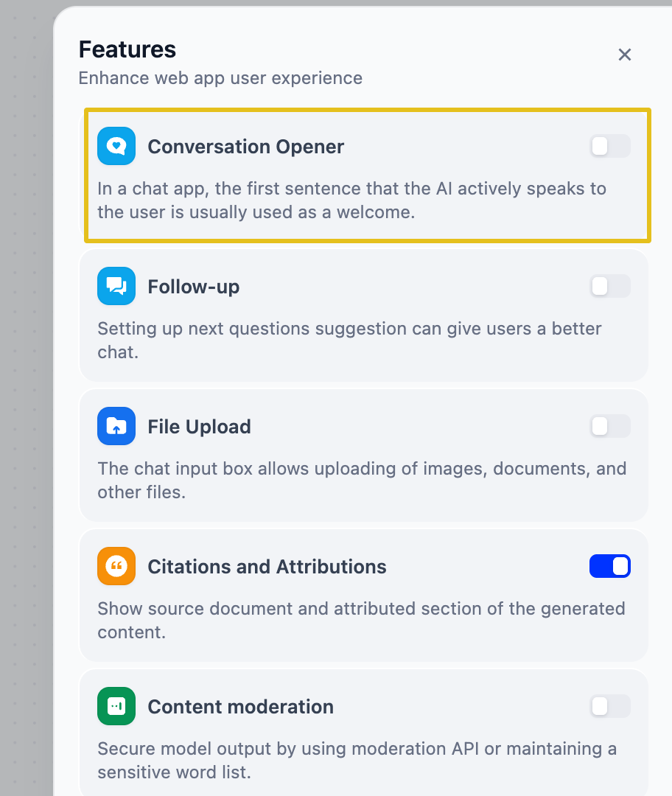
Task: Click the Citations and Attributions quote icon
Action: click(x=116, y=567)
